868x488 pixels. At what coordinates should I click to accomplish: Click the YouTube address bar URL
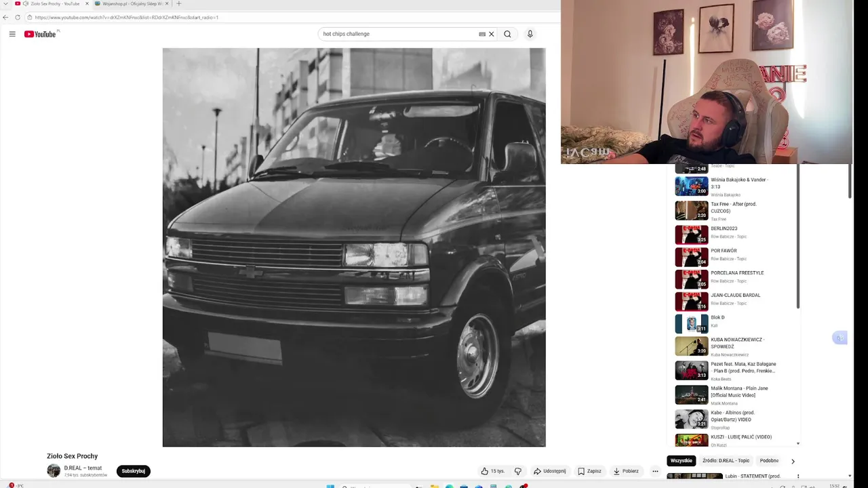[x=126, y=17]
